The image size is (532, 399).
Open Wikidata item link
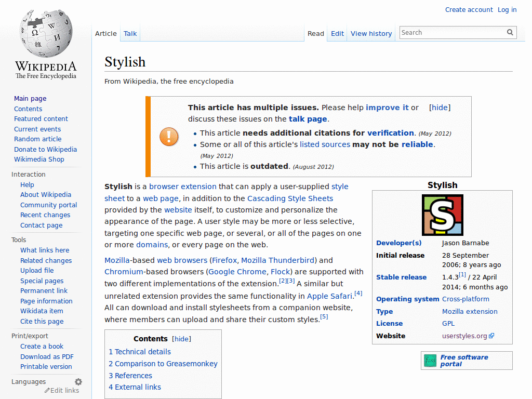pos(42,311)
